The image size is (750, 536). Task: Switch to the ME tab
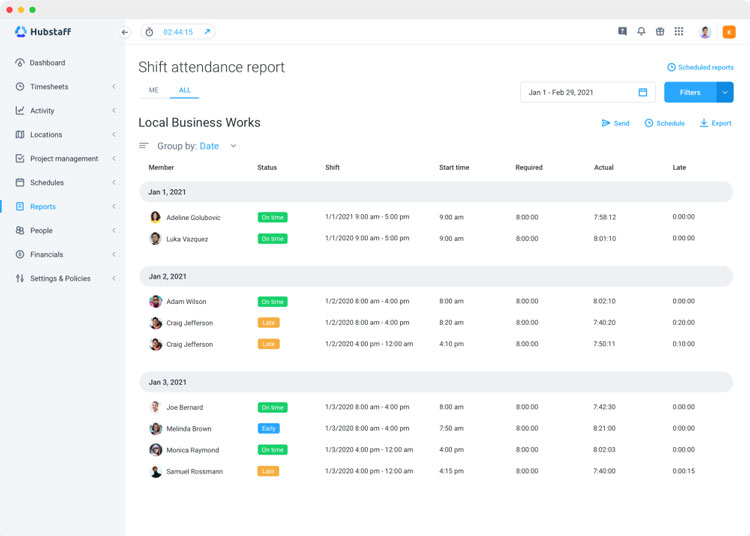point(154,90)
